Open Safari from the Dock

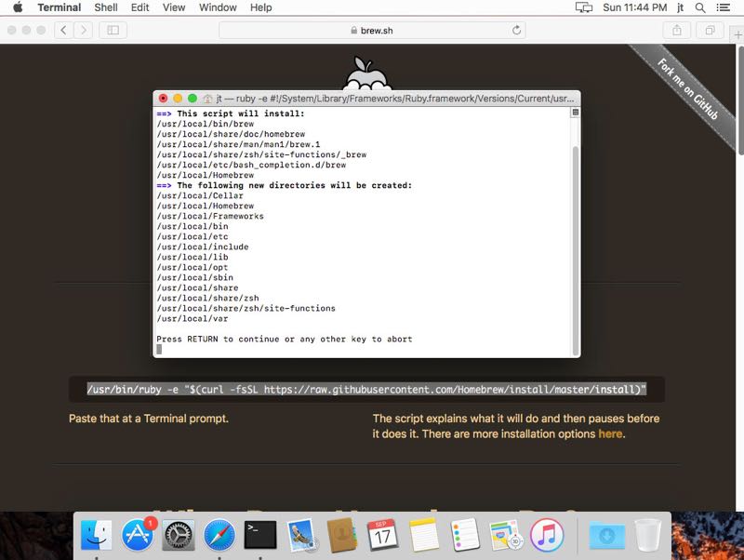(219, 535)
